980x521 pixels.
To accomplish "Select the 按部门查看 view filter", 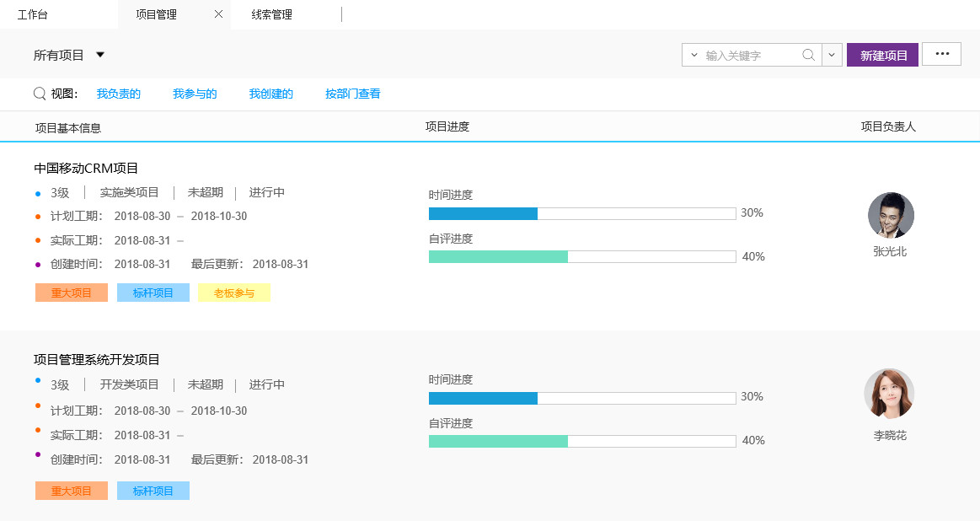I will pyautogui.click(x=352, y=94).
